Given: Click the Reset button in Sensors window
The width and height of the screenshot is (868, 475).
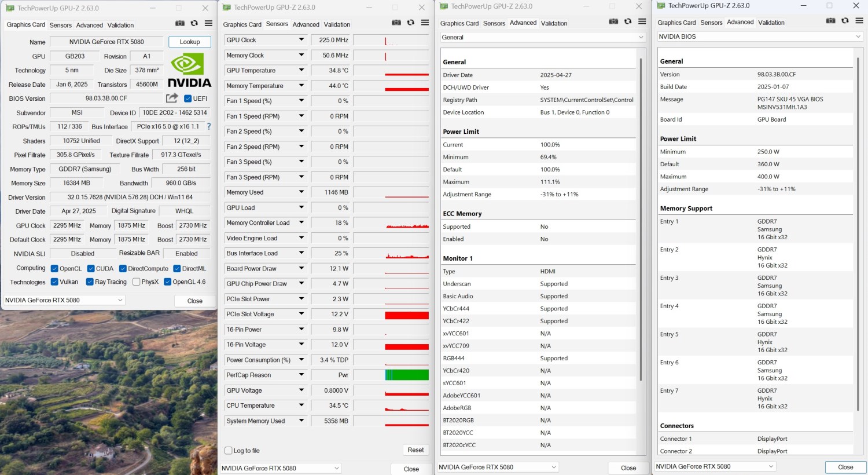Looking at the screenshot, I should (x=415, y=450).
